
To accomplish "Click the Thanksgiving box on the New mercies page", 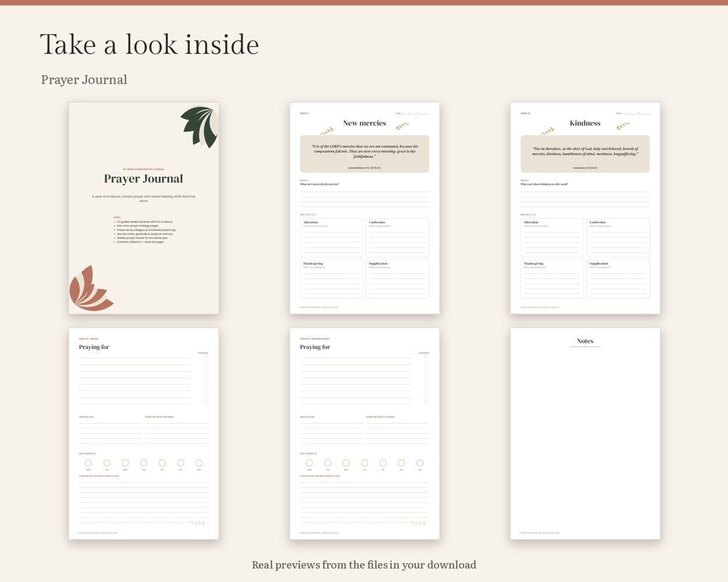I will [x=331, y=279].
